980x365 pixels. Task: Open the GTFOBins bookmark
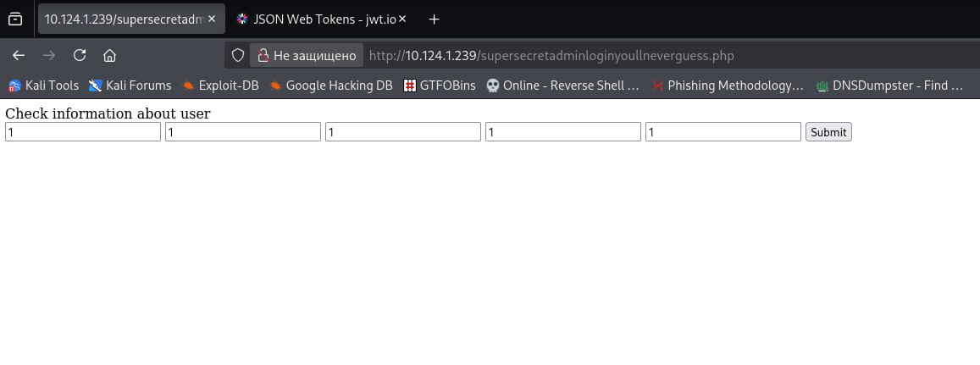(440, 86)
